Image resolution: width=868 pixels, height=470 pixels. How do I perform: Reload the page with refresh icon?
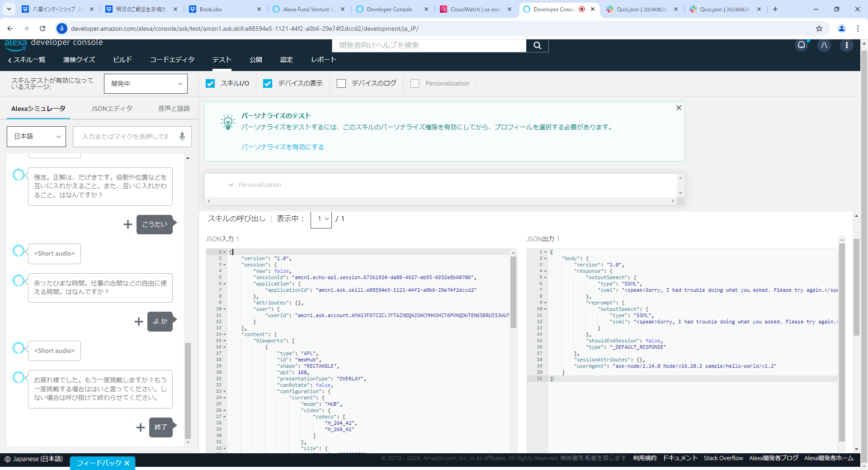point(42,28)
